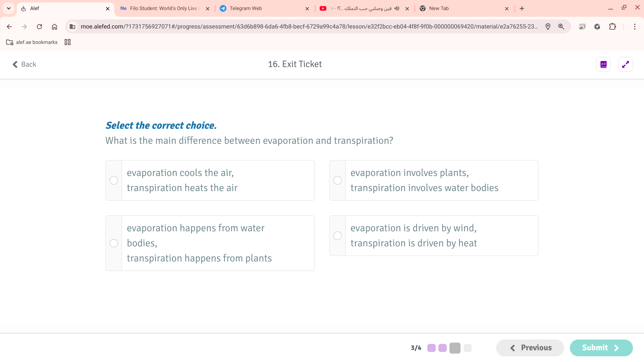Viewport: 644px width, 362px height.
Task: Mute the audio-playing YouTube tab
Action: pos(397,8)
